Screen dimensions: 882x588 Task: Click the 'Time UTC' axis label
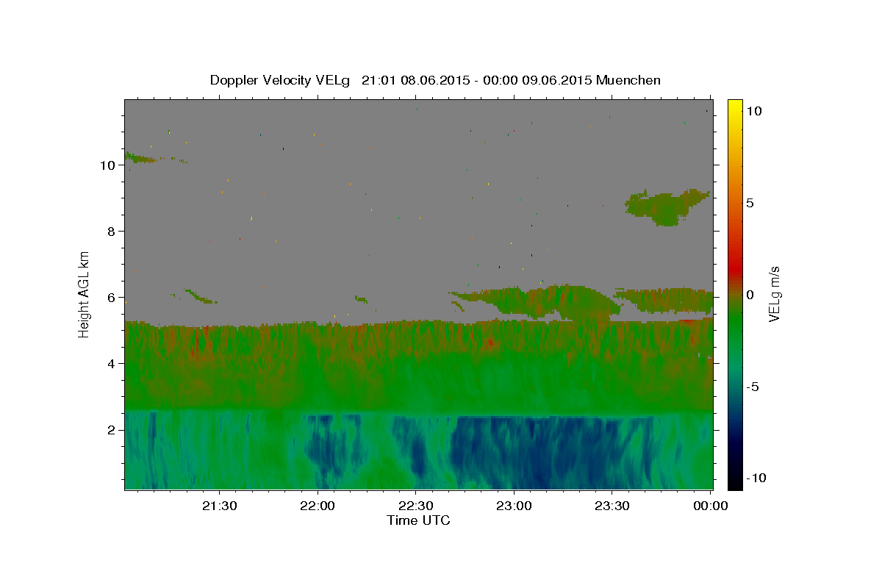[418, 520]
